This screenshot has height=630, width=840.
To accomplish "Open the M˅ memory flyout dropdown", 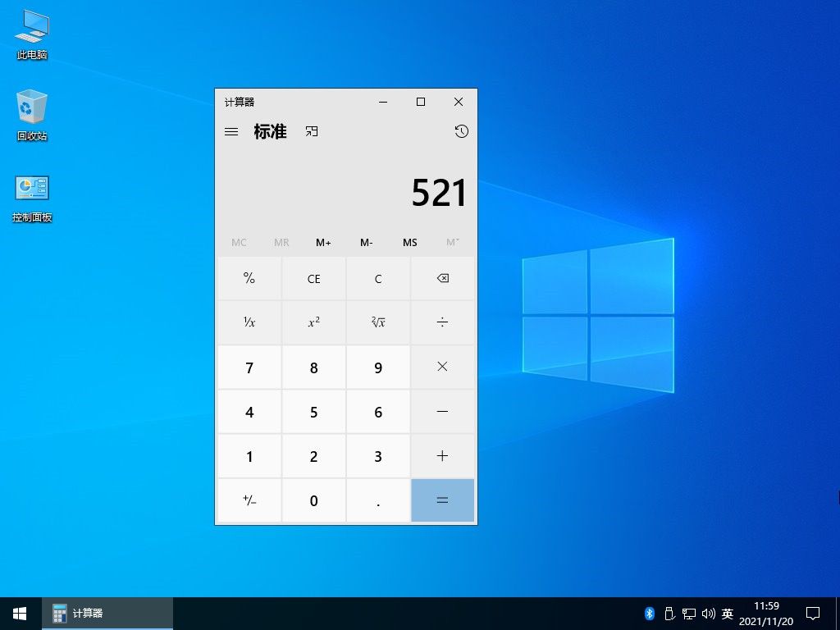I will coord(453,243).
